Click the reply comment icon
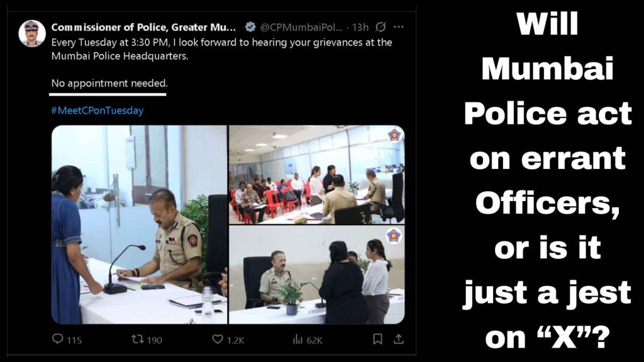Image resolution: width=644 pixels, height=362 pixels. click(58, 339)
